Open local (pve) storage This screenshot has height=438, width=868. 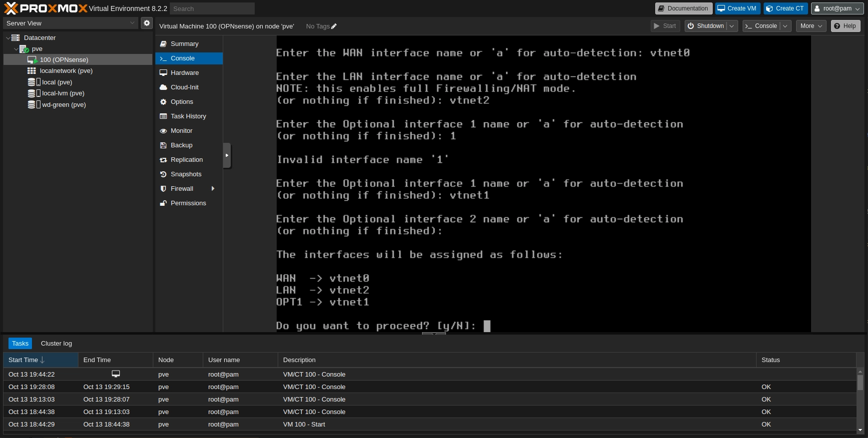[x=57, y=82]
